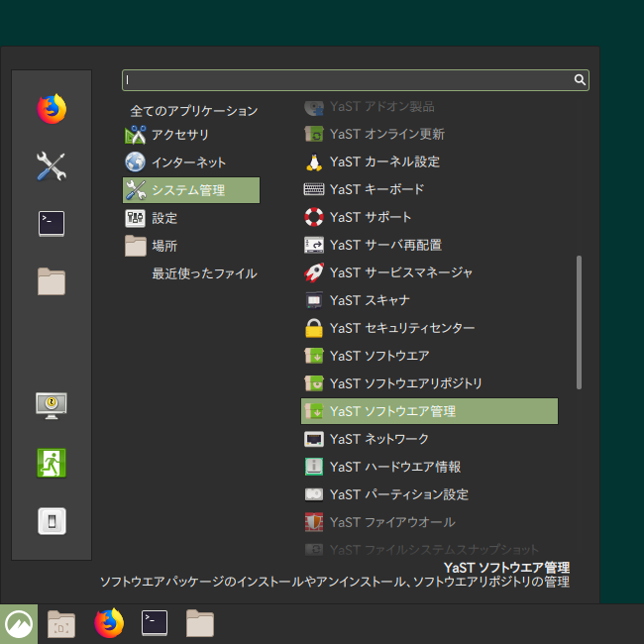Click the network icon for YaST ネットワーク

pos(314,439)
